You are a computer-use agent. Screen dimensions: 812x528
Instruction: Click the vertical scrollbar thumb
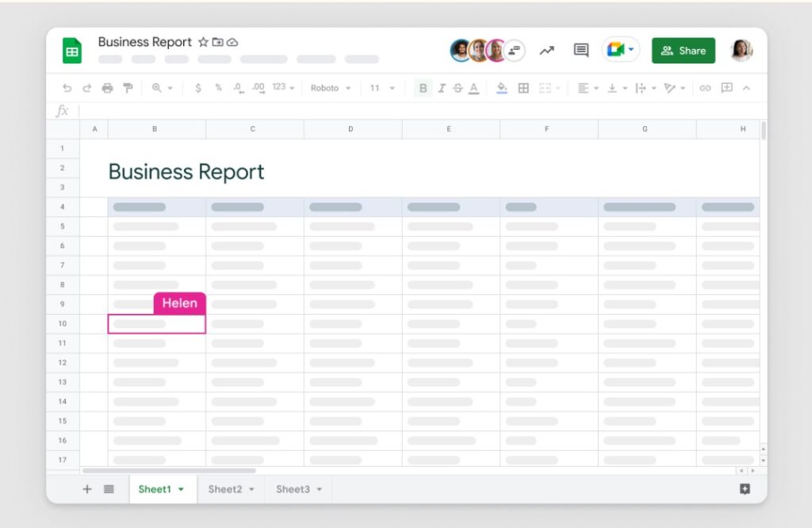point(764,131)
